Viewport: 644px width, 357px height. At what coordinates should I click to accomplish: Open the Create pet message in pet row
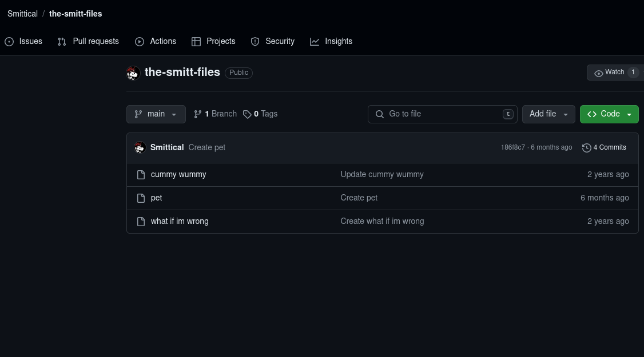(359, 198)
